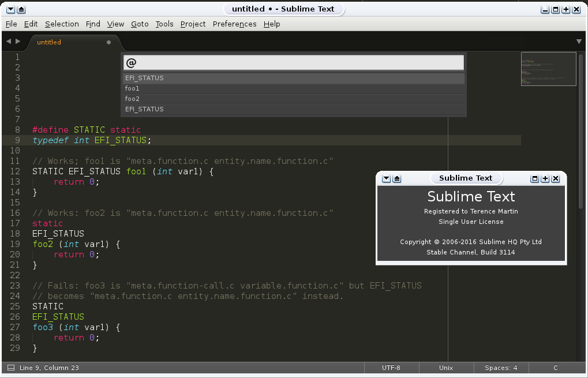Viewport: 588px width, 378px height.
Task: Click the green EFI_STATUS on line 26
Action: coord(58,317)
